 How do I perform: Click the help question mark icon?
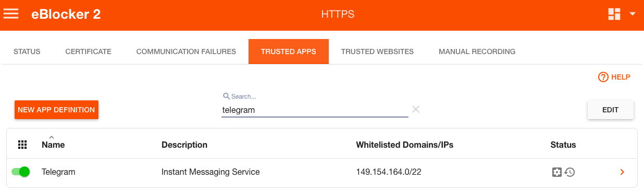[603, 77]
